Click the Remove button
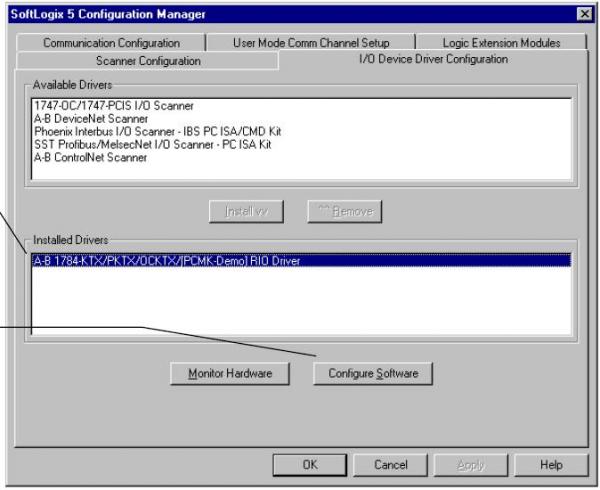Viewport: 600px width, 490px height. 345,211
